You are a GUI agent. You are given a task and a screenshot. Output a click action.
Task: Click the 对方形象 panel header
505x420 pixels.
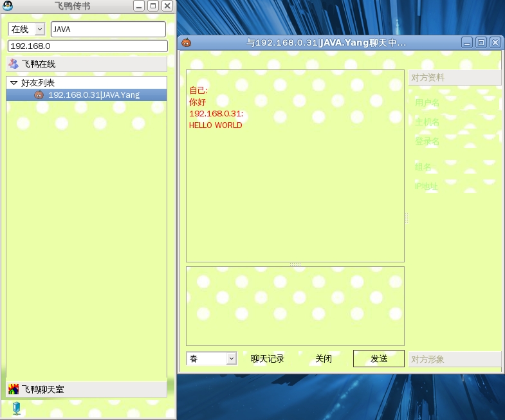(x=455, y=359)
